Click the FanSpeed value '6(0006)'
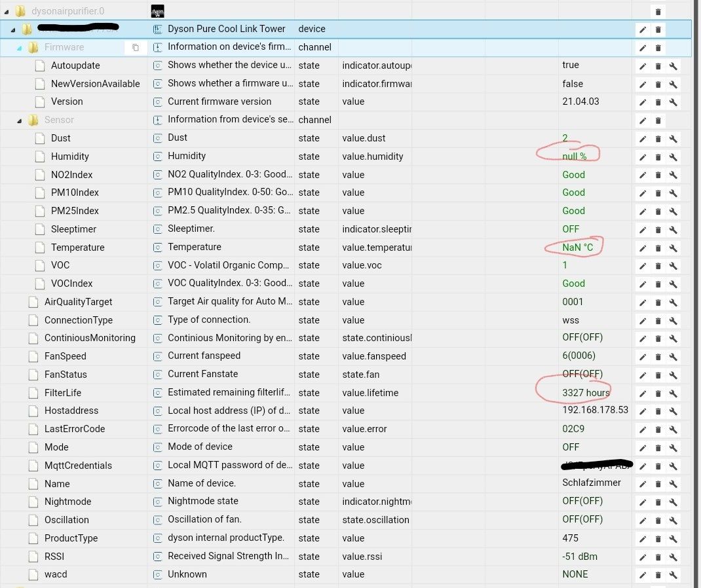The width and height of the screenshot is (701, 588). point(578,356)
